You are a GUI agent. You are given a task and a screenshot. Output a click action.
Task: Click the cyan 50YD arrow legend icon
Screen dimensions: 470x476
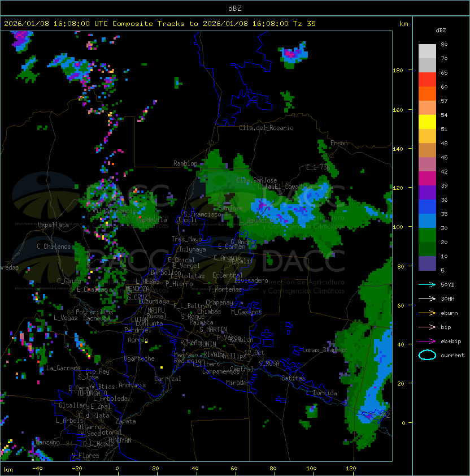coord(427,285)
